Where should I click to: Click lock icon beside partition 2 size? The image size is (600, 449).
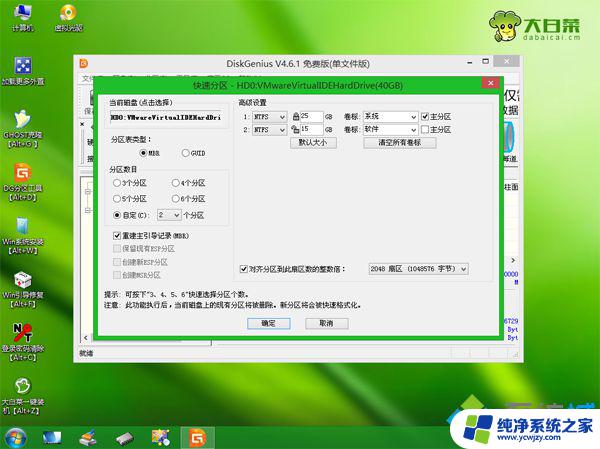coord(295,130)
